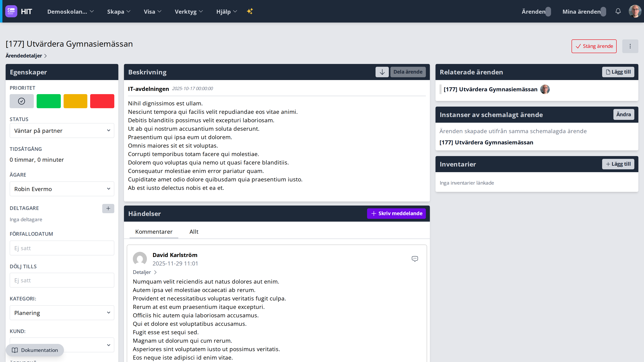Add an inventory item with Lägg till

pos(618,164)
